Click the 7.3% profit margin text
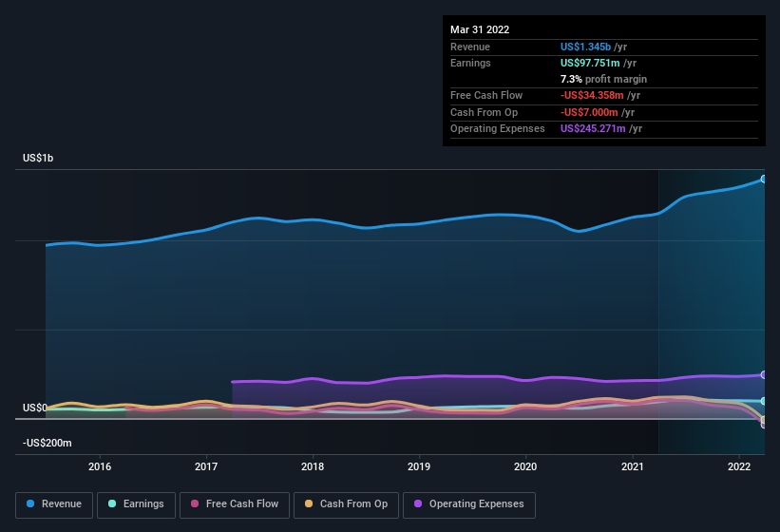The image size is (780, 532). (603, 79)
